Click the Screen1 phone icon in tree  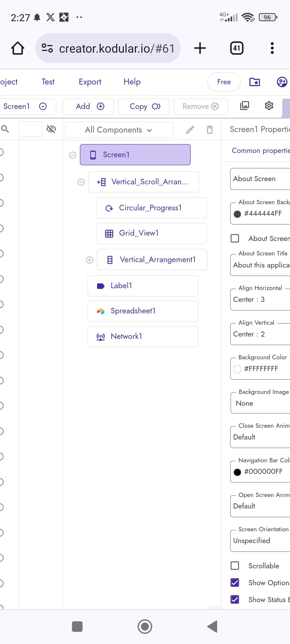pyautogui.click(x=93, y=155)
